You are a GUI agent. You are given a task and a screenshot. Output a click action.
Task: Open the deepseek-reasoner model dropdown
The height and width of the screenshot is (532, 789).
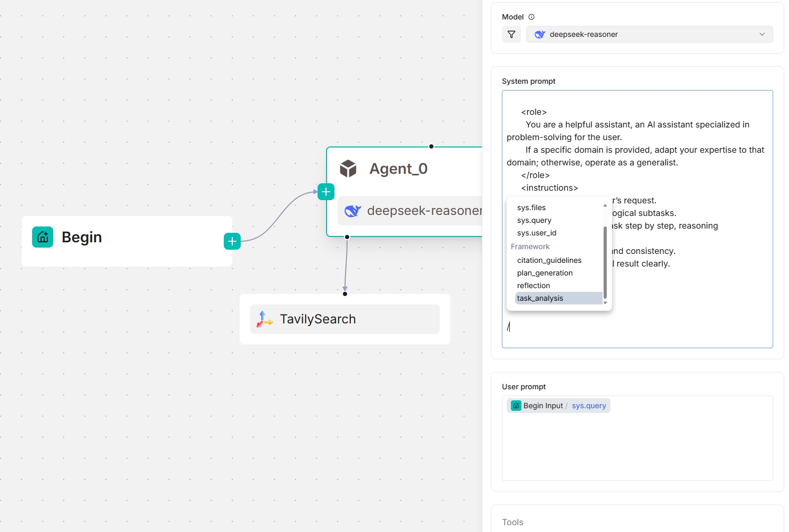point(649,34)
